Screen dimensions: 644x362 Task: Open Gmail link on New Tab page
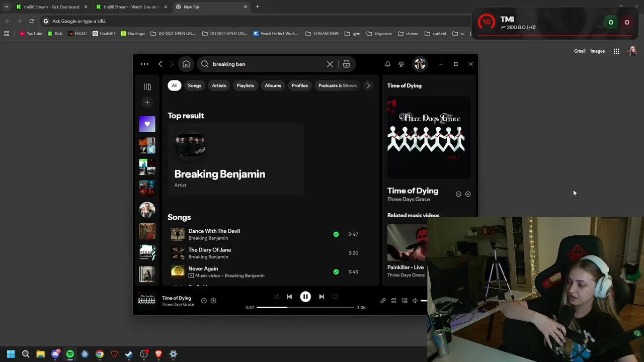(x=580, y=51)
